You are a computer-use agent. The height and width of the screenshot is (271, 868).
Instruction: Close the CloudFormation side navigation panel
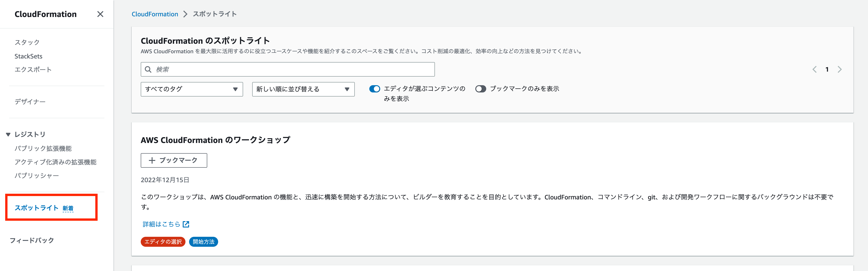(100, 14)
